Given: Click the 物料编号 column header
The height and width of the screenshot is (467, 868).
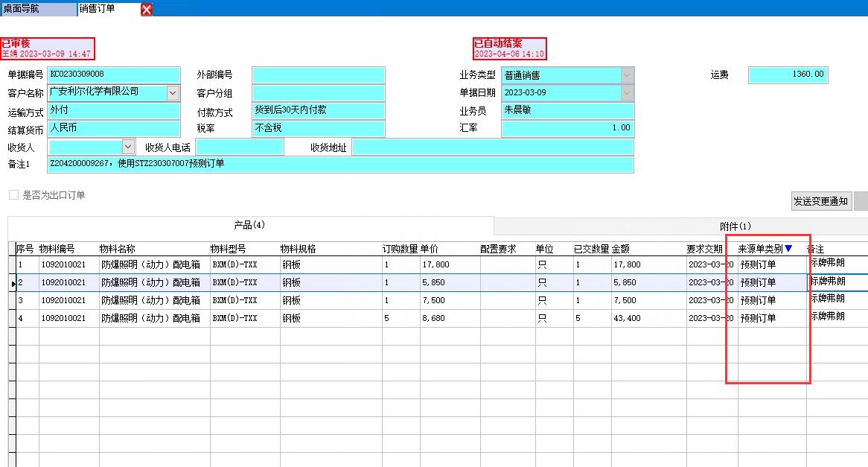Looking at the screenshot, I should point(57,249).
